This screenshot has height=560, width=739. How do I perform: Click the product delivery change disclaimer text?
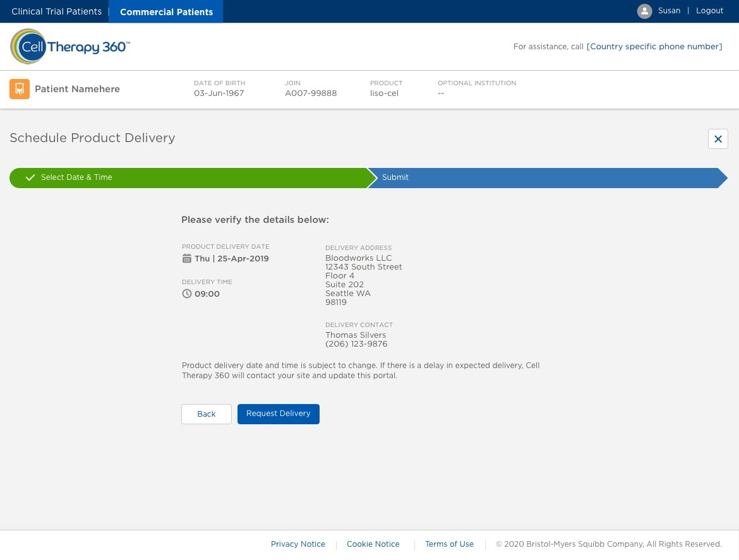(x=361, y=371)
